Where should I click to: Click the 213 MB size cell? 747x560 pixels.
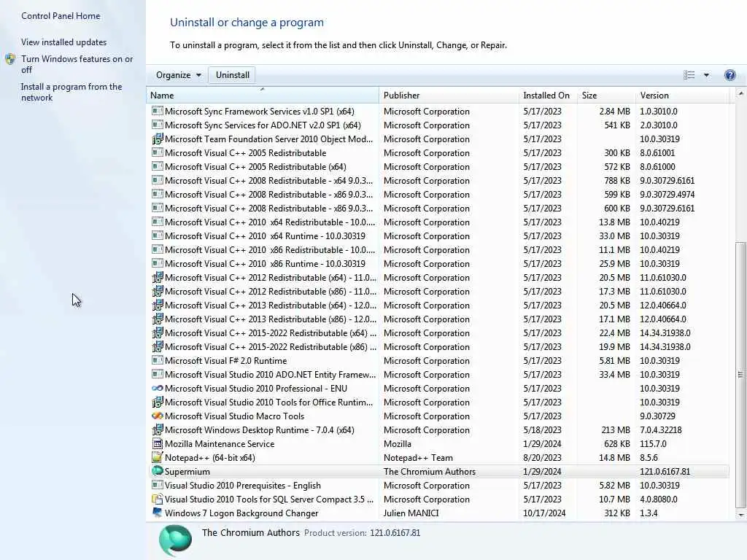pyautogui.click(x=616, y=430)
